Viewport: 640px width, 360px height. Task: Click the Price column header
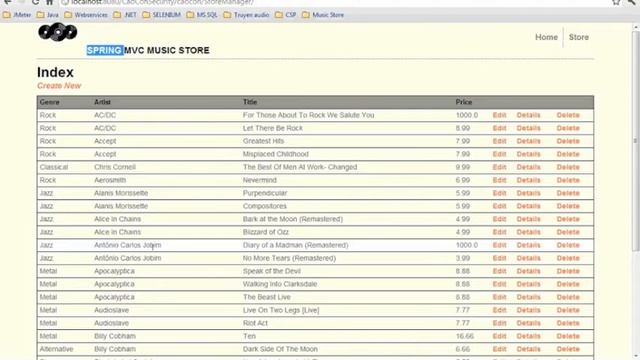click(x=464, y=102)
